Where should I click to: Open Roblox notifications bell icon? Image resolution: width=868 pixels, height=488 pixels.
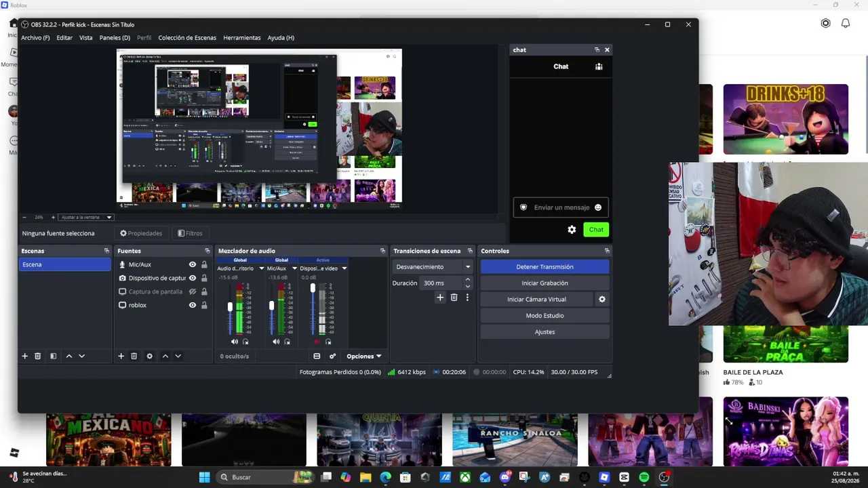click(x=846, y=23)
